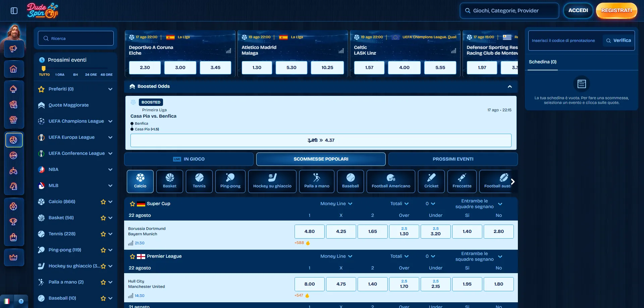The image size is (644, 308).
Task: Open the horse racing icon in sidebar
Action: point(13,186)
